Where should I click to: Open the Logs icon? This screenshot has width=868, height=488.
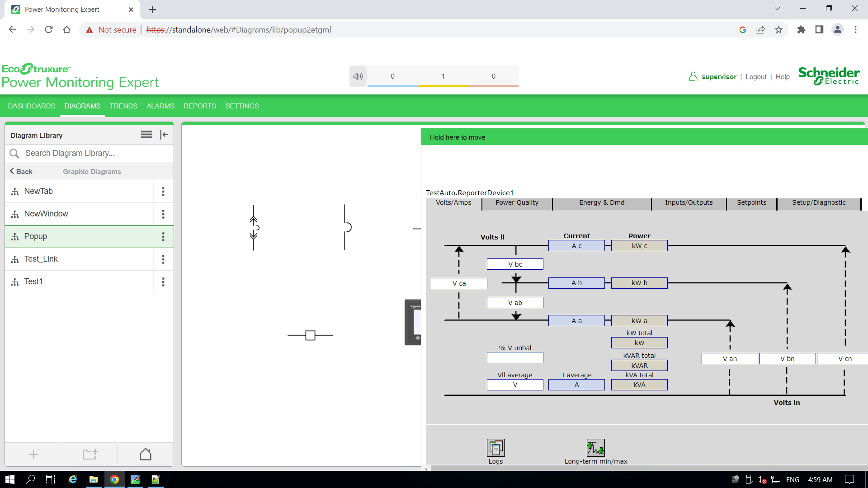point(495,448)
